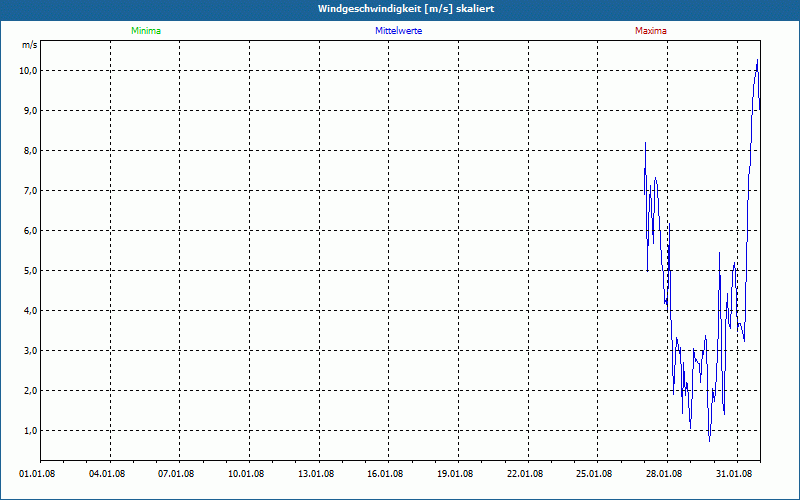800x500 pixels.
Task: Click the 1,0 y-axis value
Action: click(30, 431)
